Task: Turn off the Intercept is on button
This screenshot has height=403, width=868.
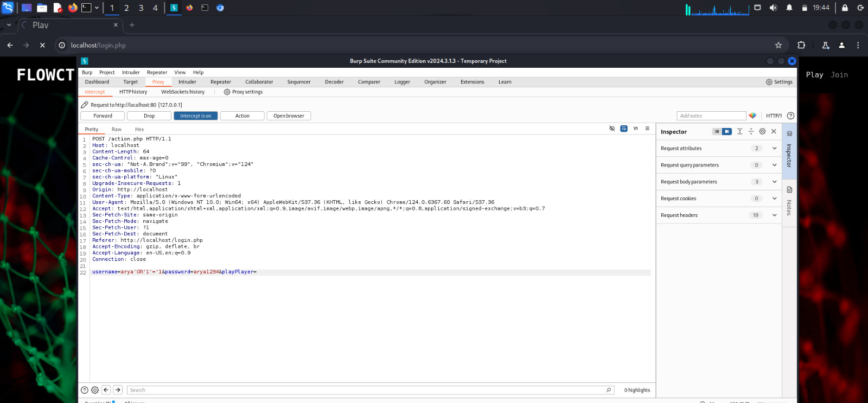Action: [x=195, y=116]
